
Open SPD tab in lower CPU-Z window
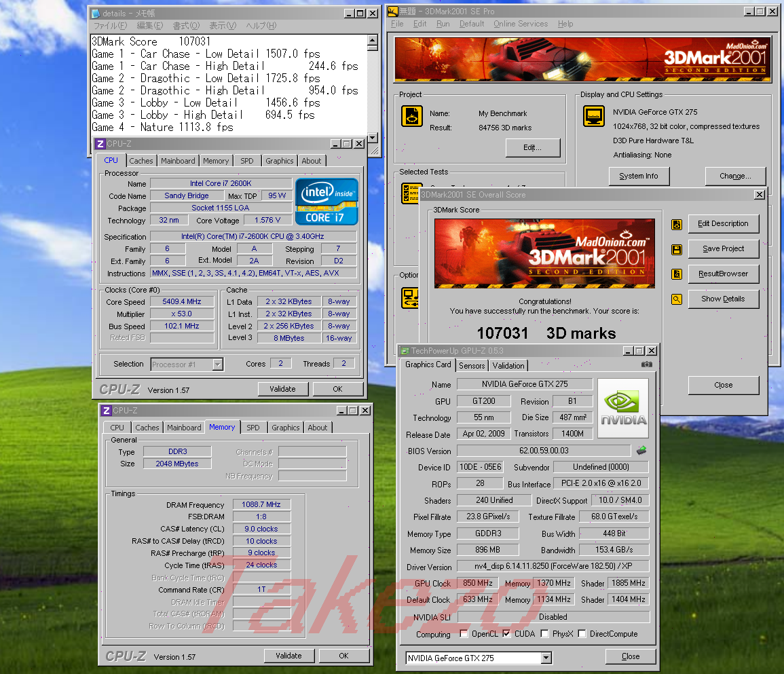coord(253,428)
